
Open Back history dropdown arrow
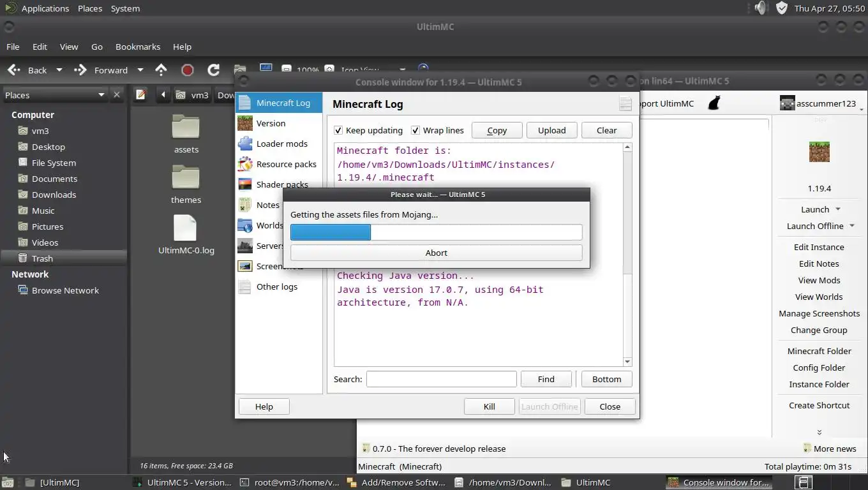(x=59, y=70)
